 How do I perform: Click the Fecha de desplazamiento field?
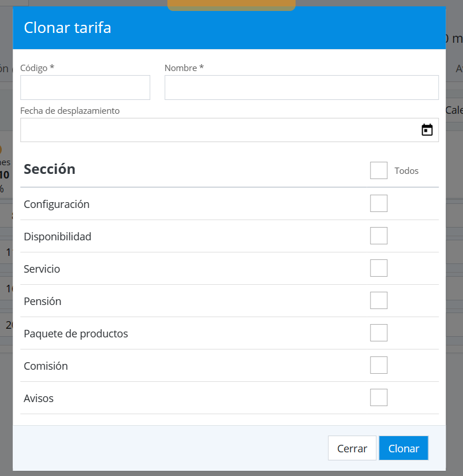pyautogui.click(x=219, y=130)
